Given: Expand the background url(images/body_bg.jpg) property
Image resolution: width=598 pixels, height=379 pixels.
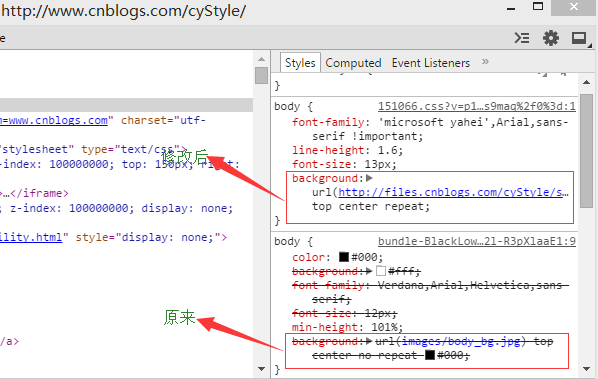Looking at the screenshot, I should (x=368, y=341).
